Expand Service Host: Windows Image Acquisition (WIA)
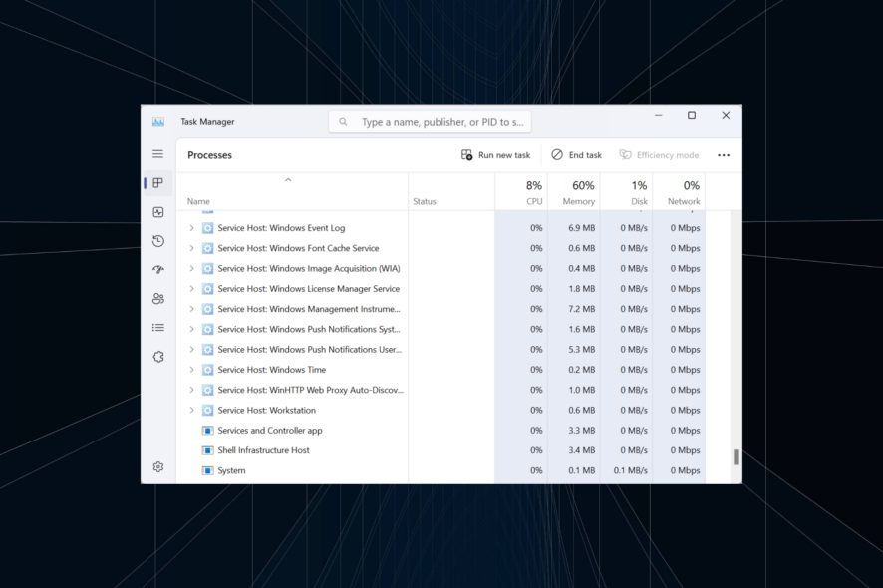Image resolution: width=883 pixels, height=588 pixels. tap(191, 269)
